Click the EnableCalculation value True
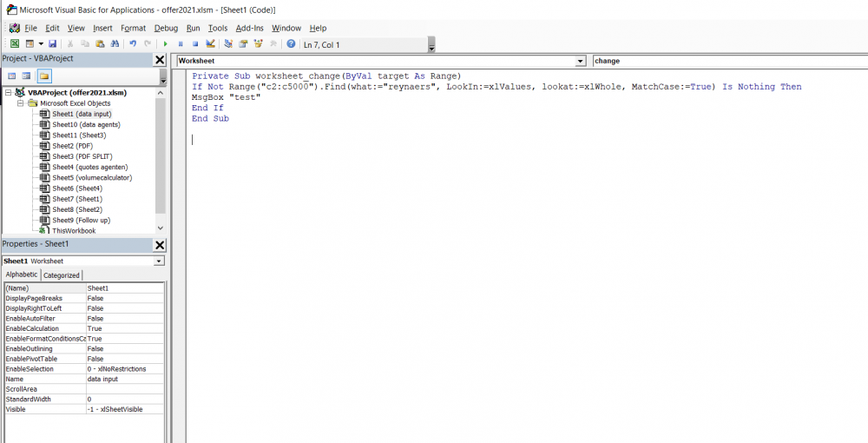 click(125, 328)
